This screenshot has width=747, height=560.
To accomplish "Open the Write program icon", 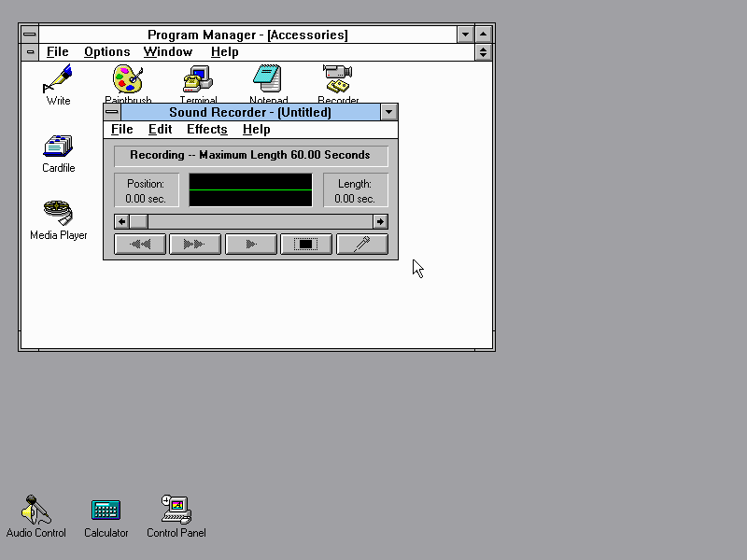I will point(58,80).
